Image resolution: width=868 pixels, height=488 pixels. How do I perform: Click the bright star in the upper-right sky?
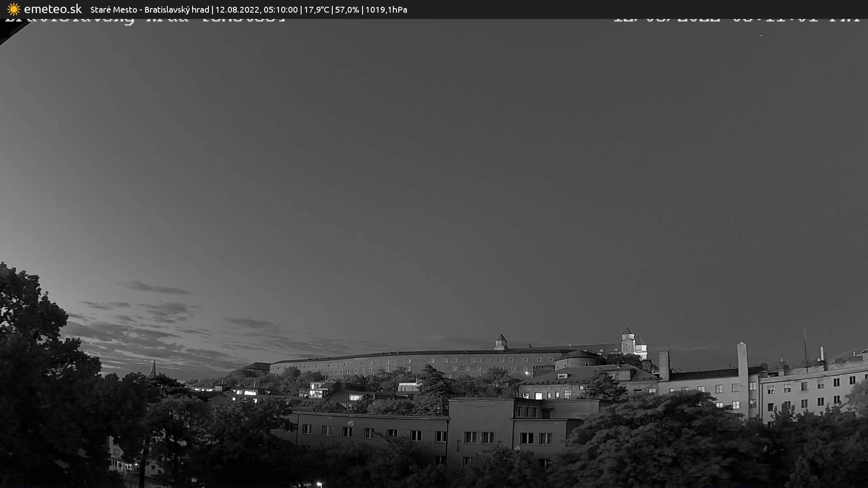click(761, 36)
